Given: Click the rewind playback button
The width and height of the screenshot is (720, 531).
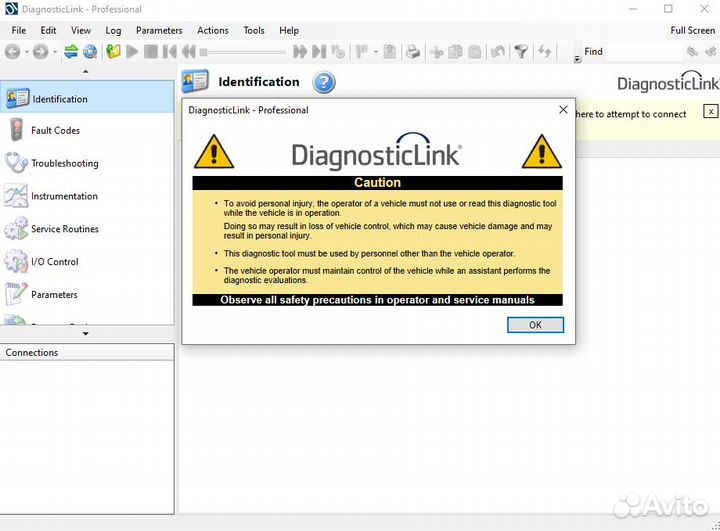Looking at the screenshot, I should click(x=189, y=51).
